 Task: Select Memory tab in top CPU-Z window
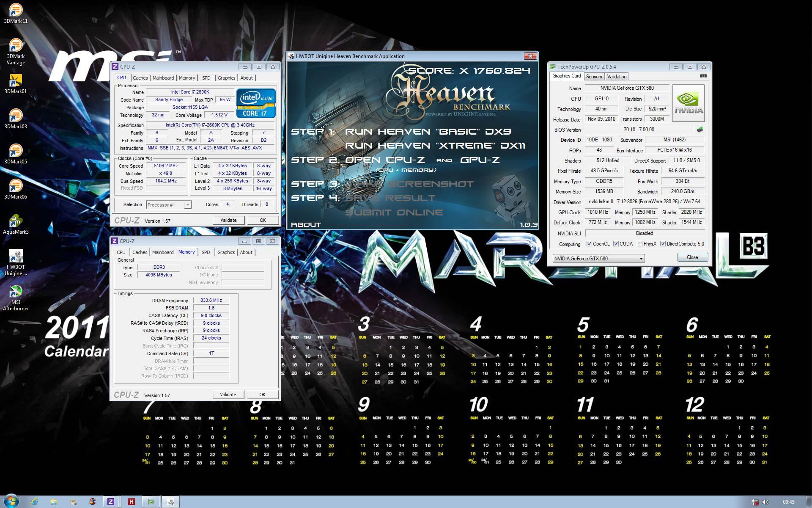pos(187,78)
